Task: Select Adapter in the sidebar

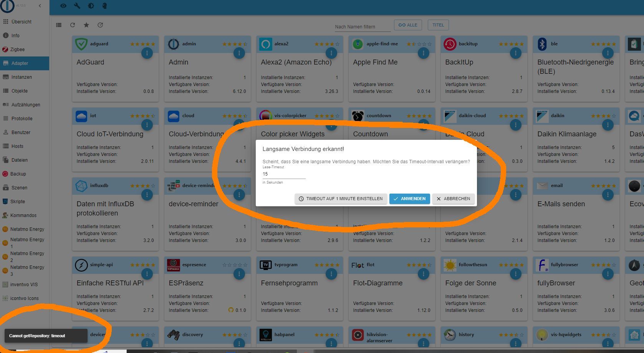Action: tap(25, 63)
